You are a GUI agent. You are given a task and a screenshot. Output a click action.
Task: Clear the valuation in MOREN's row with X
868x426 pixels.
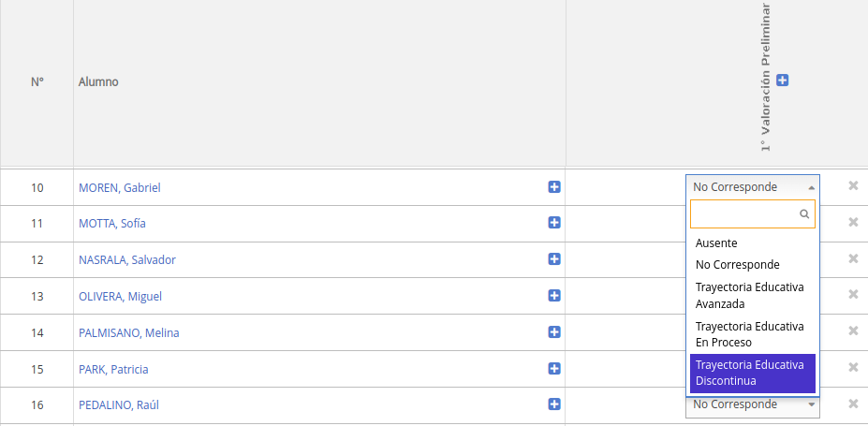point(853,185)
